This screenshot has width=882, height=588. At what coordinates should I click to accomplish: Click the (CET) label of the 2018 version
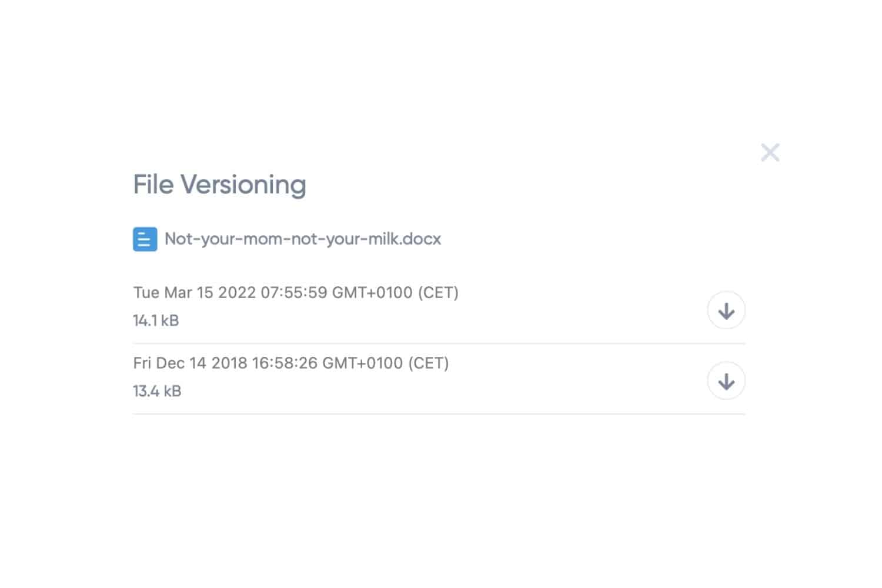tap(429, 363)
